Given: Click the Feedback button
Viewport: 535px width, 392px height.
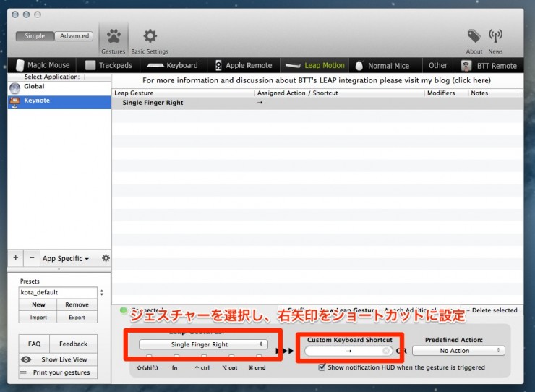Looking at the screenshot, I should click(x=73, y=344).
